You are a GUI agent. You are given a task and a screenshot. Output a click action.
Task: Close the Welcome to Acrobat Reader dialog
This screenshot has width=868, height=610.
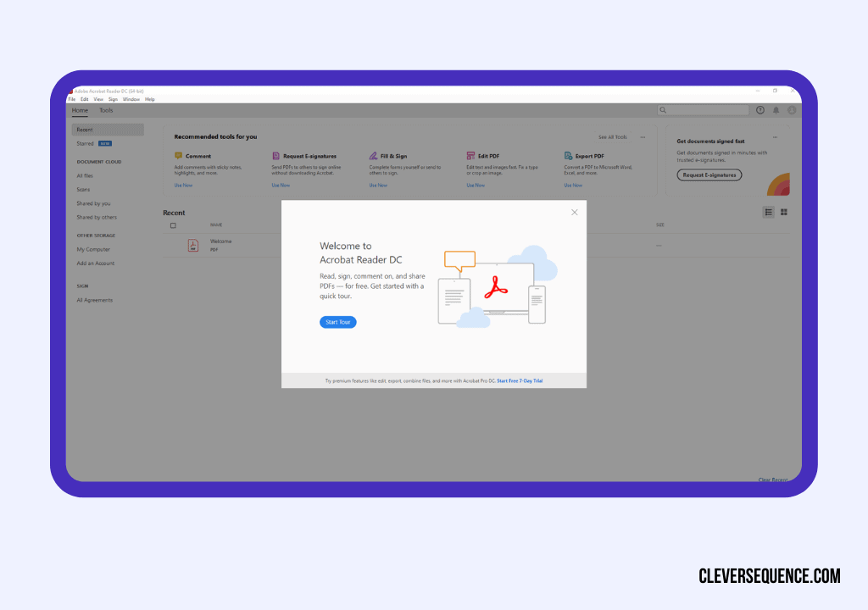(575, 213)
